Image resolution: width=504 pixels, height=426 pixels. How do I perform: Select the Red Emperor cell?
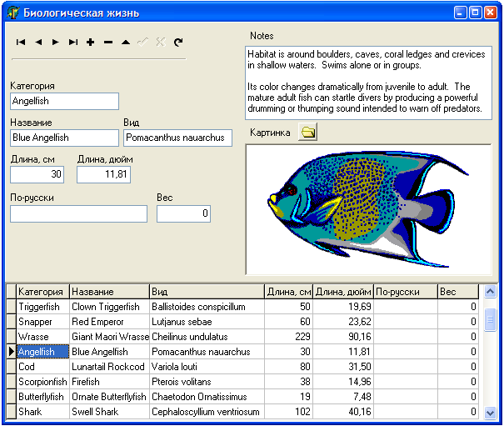[x=110, y=322]
